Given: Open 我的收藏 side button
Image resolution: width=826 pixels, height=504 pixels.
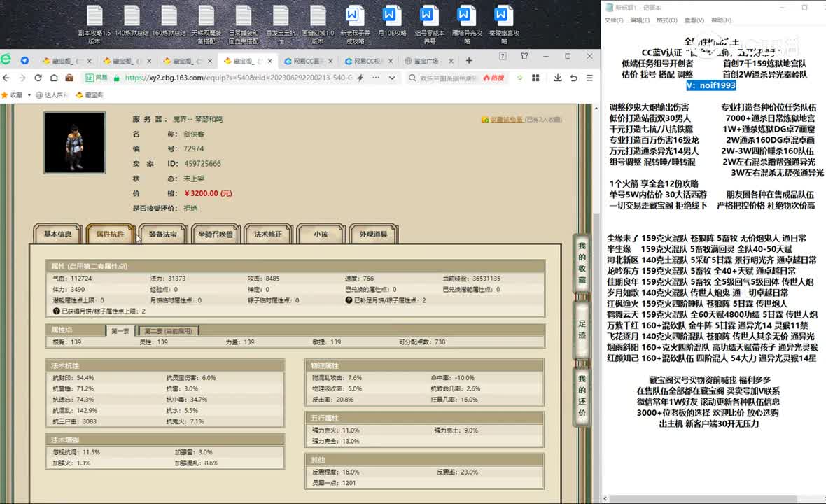Looking at the screenshot, I should click(x=582, y=262).
